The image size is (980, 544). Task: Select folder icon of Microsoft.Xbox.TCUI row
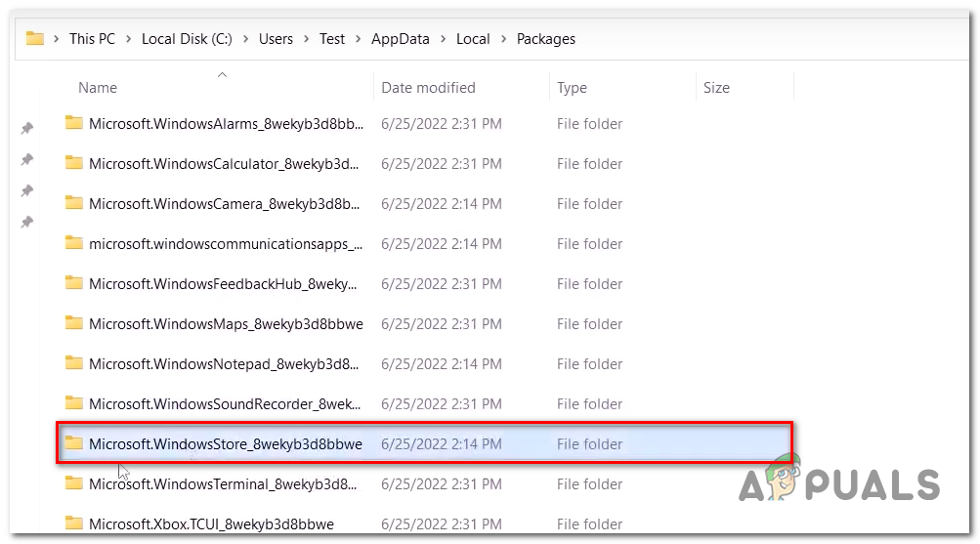pos(73,523)
